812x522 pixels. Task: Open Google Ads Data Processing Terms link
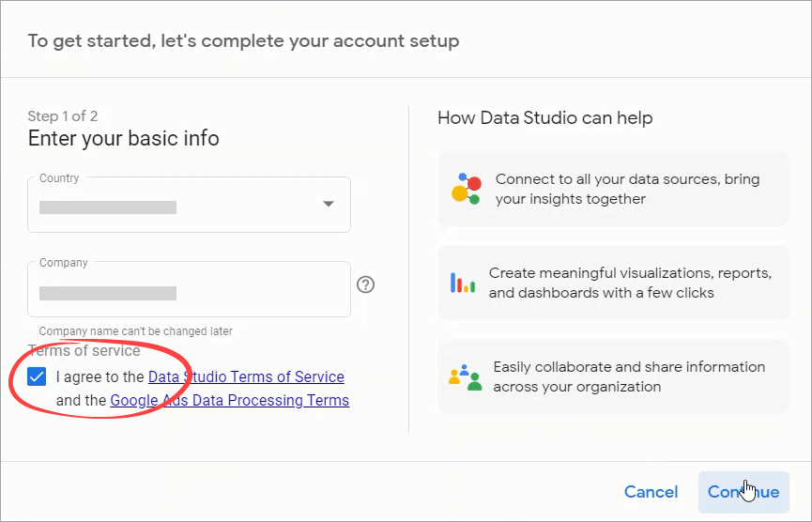pos(229,400)
